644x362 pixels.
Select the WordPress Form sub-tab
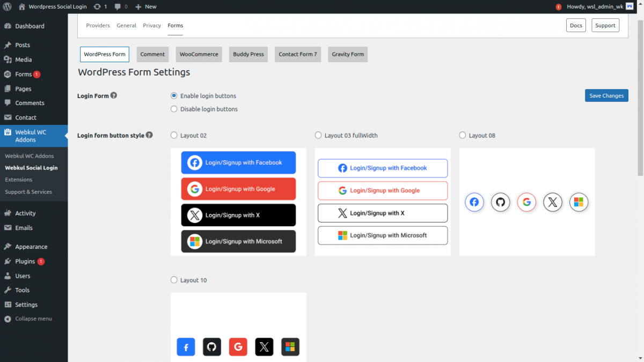[105, 54]
